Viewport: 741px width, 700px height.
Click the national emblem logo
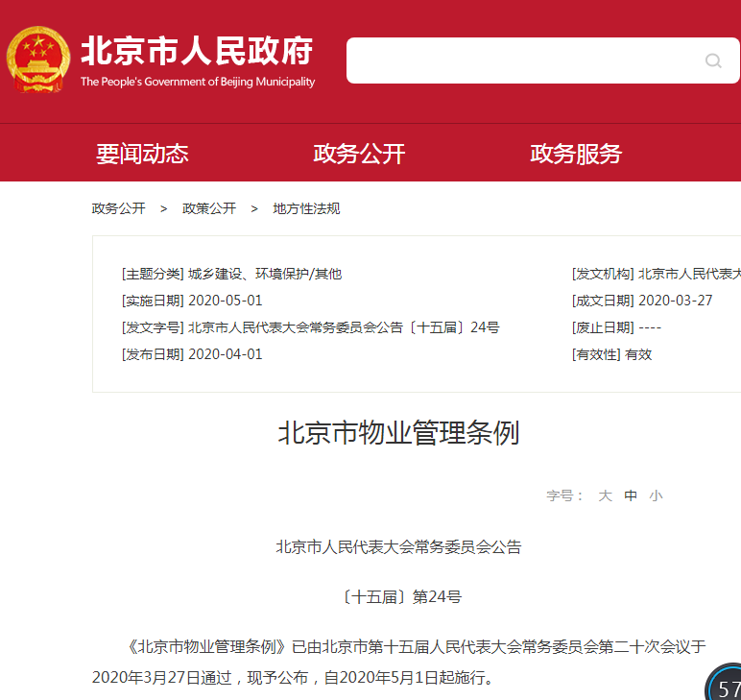(38, 60)
